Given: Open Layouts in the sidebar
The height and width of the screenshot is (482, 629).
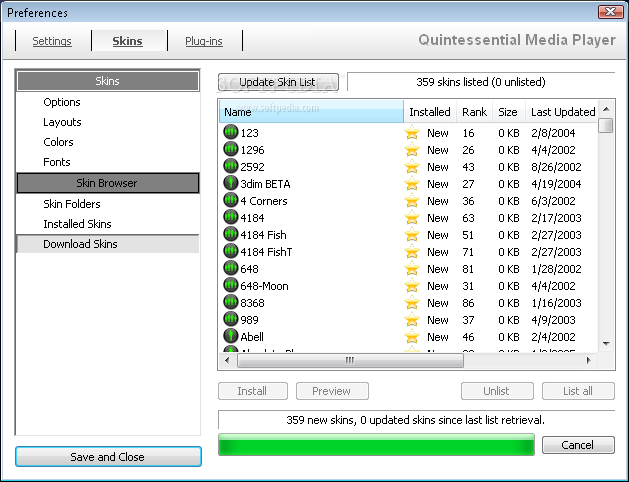Looking at the screenshot, I should point(62,122).
